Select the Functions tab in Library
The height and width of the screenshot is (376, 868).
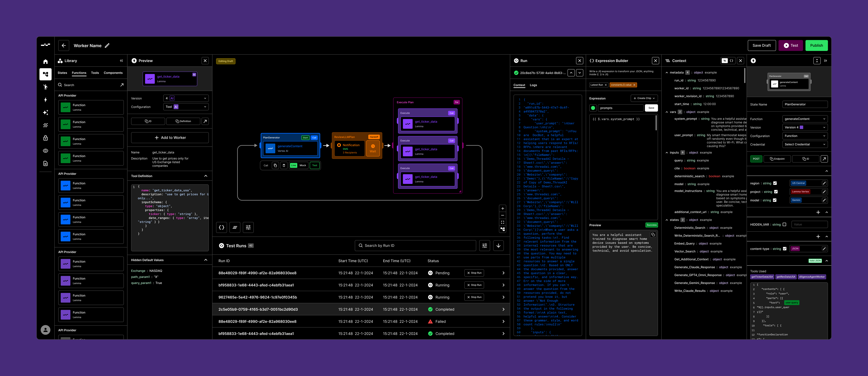(79, 73)
